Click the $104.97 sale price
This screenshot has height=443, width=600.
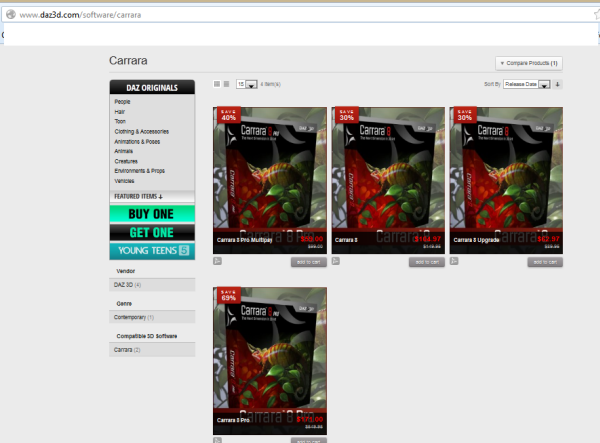[428, 239]
